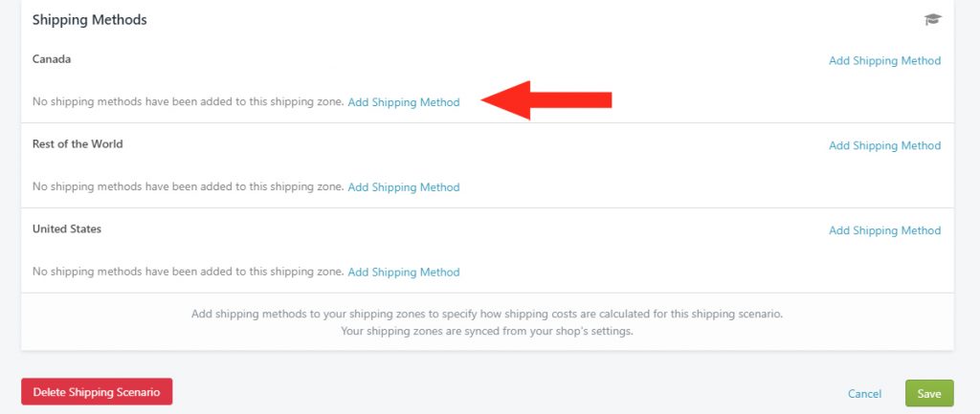Screen dimensions: 980x414
Task: Click the no shipping methods message under United States
Action: [189, 272]
